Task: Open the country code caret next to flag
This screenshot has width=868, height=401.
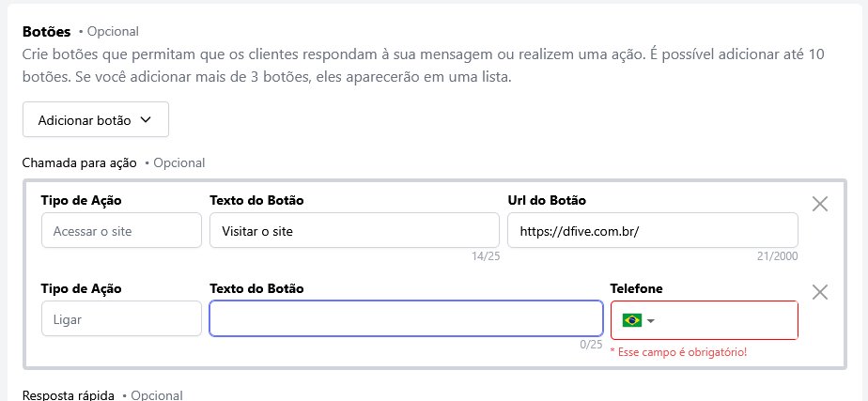Action: pos(651,321)
